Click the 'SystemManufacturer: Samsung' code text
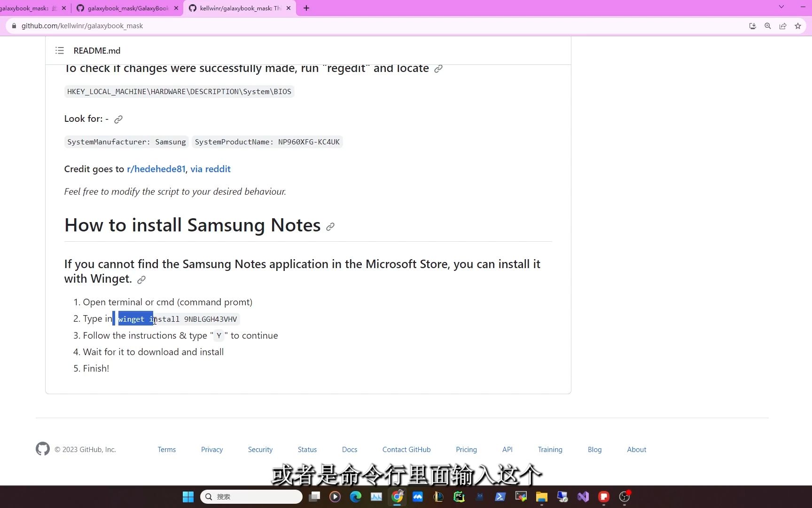 point(126,142)
